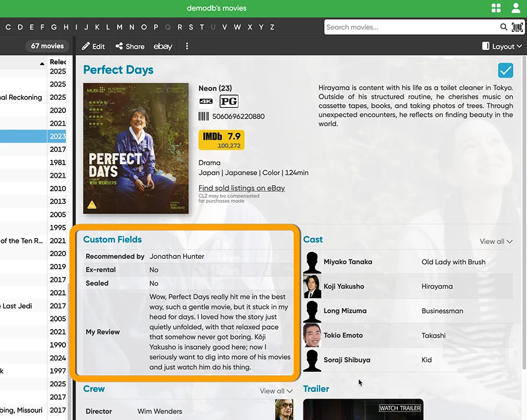Click in the Search movies field

tap(411, 27)
